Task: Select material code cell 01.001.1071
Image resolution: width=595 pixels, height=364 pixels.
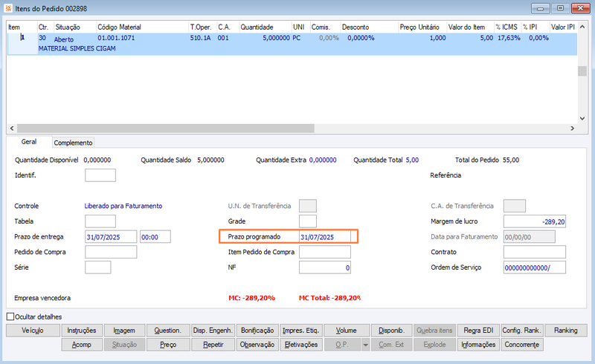Action: (x=116, y=38)
